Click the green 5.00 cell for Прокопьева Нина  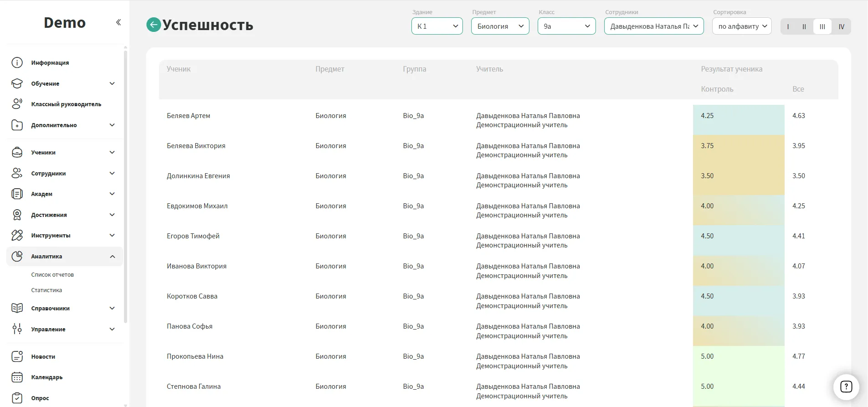click(738, 356)
